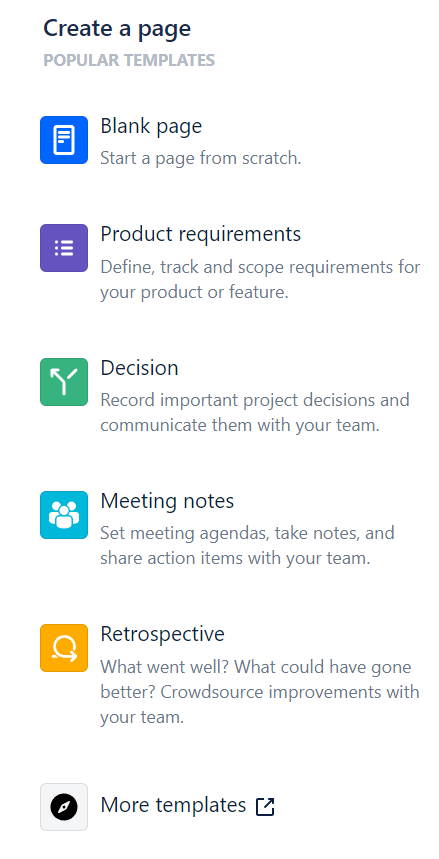439x859 pixels.
Task: Click the 'Define, track and scope requirements' description
Action: point(260,280)
